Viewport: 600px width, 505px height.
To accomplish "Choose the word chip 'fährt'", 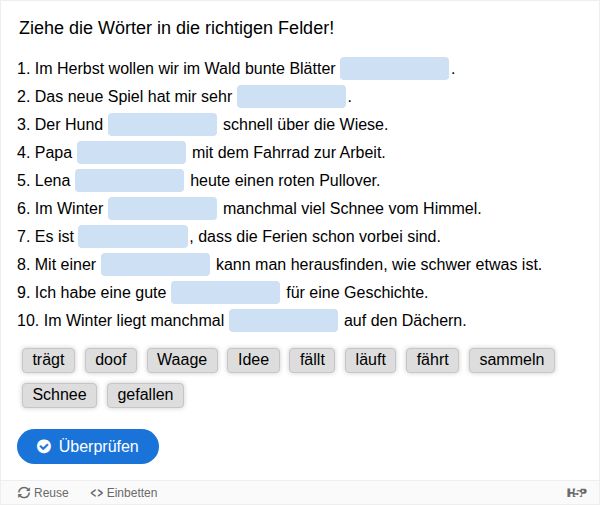I will tap(432, 360).
